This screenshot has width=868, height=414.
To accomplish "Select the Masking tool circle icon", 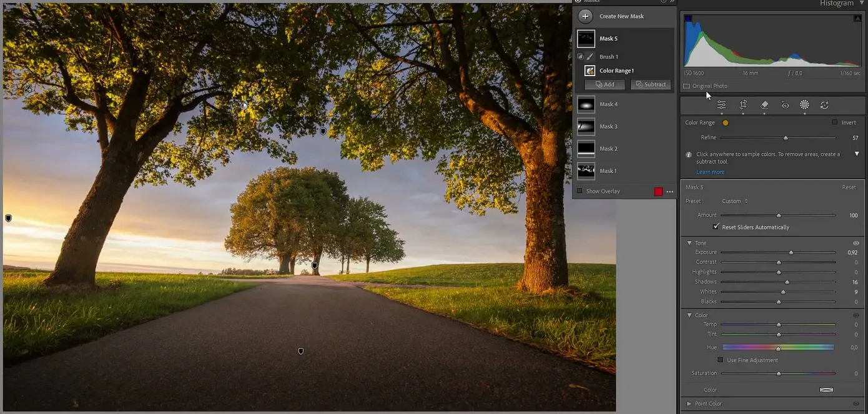I will 804,105.
